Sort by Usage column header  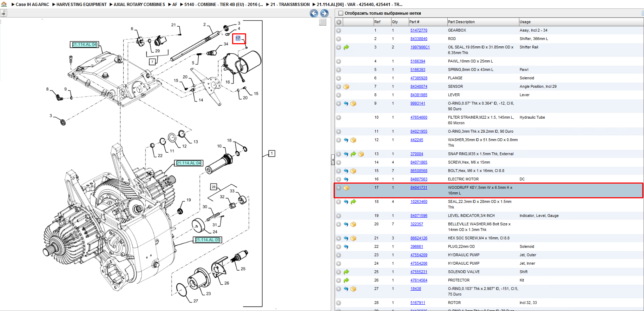click(x=581, y=22)
